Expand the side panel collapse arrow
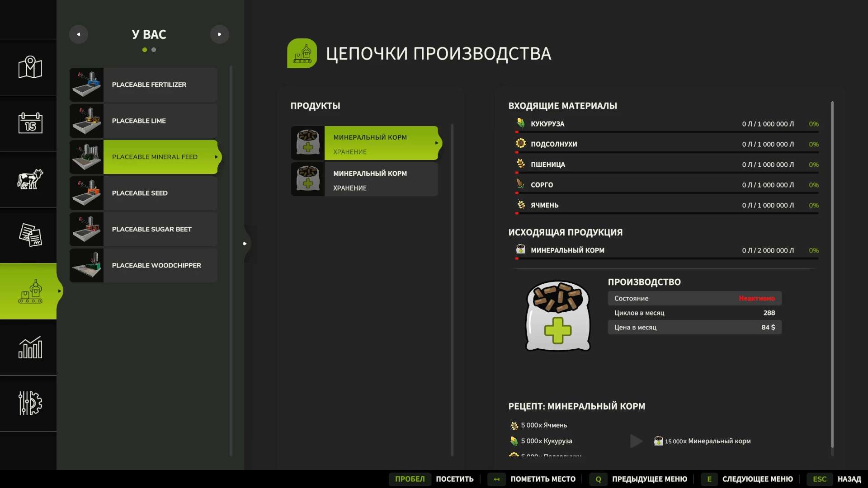 [x=245, y=244]
